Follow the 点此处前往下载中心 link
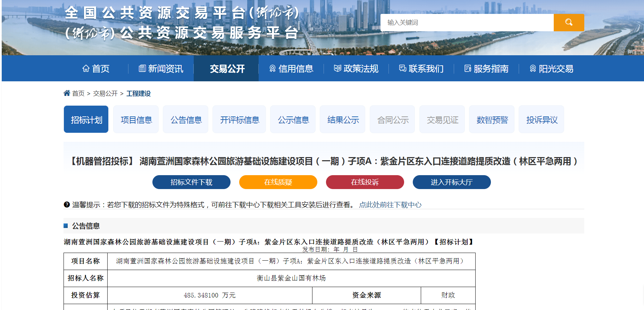Screen dimensions: 644x310 (390, 205)
